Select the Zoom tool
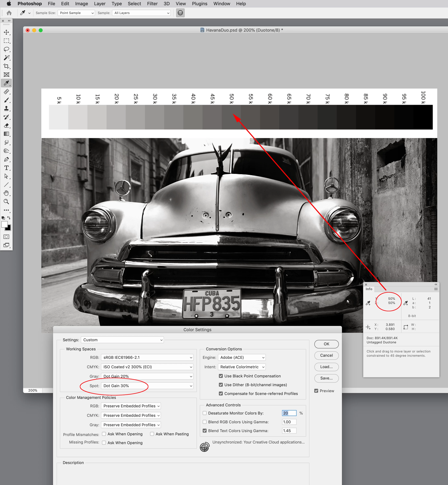This screenshot has height=485, width=448. click(6, 202)
